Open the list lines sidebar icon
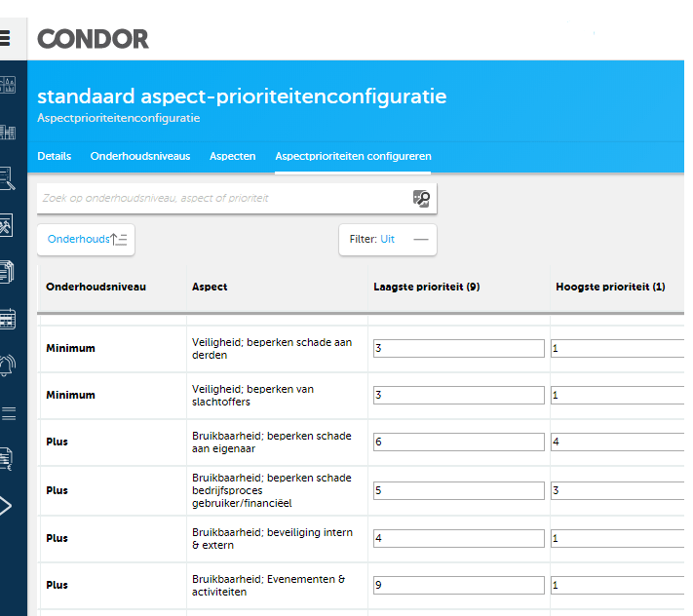The image size is (693, 616). (8, 413)
